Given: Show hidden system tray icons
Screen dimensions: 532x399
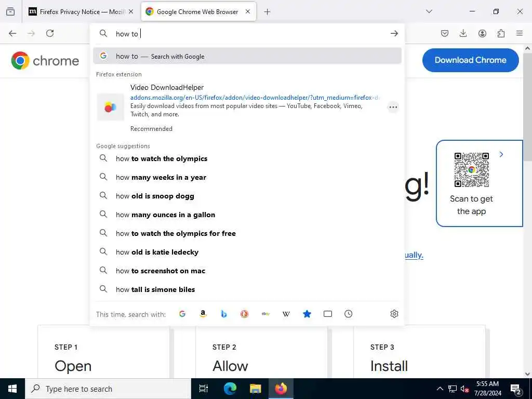Looking at the screenshot, I should [440, 389].
